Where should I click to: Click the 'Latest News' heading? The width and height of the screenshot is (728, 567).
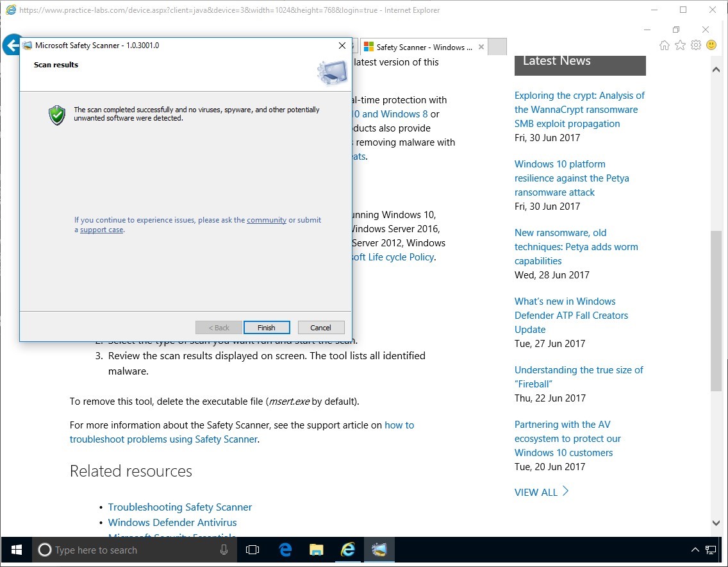tap(557, 61)
